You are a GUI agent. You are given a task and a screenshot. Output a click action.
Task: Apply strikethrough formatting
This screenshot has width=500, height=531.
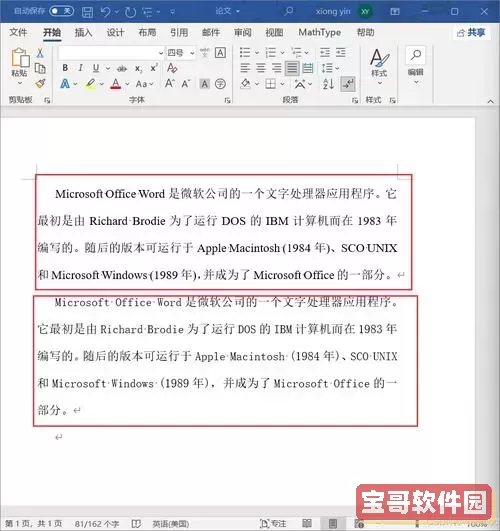[x=122, y=69]
